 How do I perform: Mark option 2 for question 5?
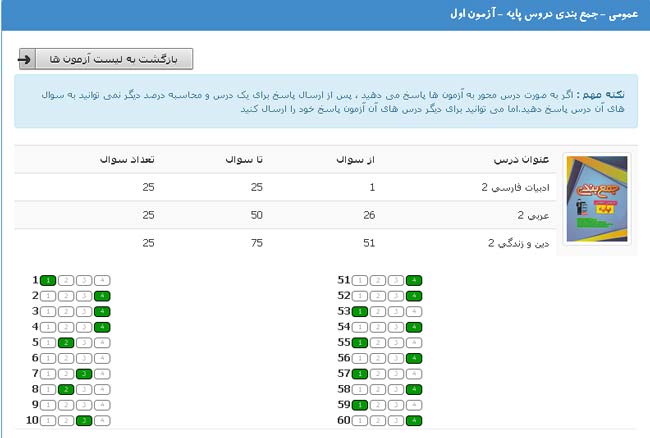coord(65,343)
